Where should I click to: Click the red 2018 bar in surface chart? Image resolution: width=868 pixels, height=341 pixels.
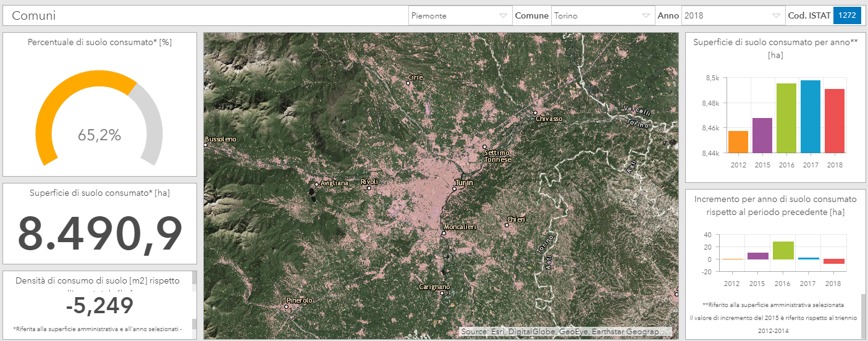coord(834,121)
